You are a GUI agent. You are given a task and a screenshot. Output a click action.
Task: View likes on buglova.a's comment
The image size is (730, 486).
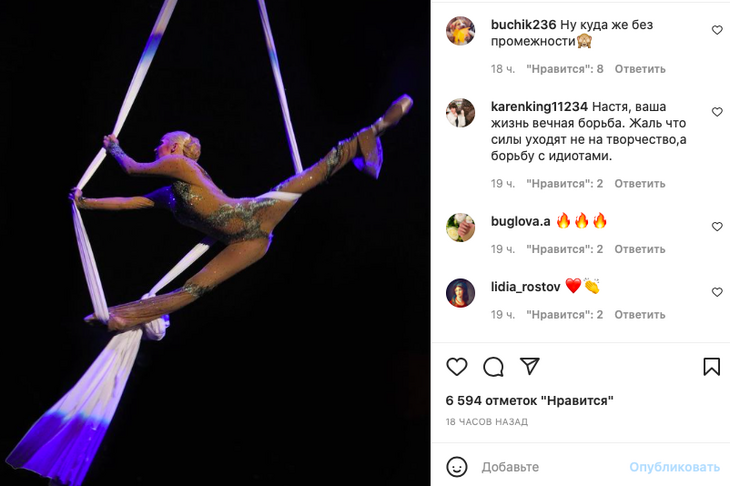565,249
